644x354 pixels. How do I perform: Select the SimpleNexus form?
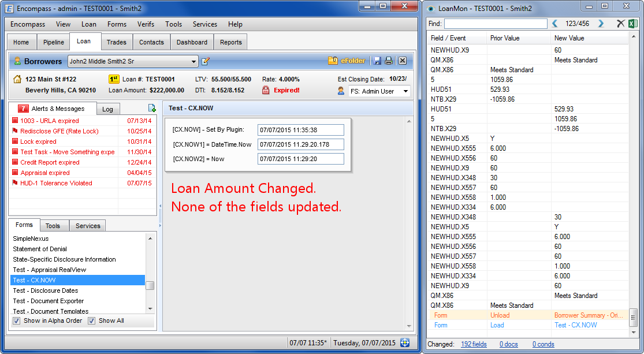pos(31,239)
